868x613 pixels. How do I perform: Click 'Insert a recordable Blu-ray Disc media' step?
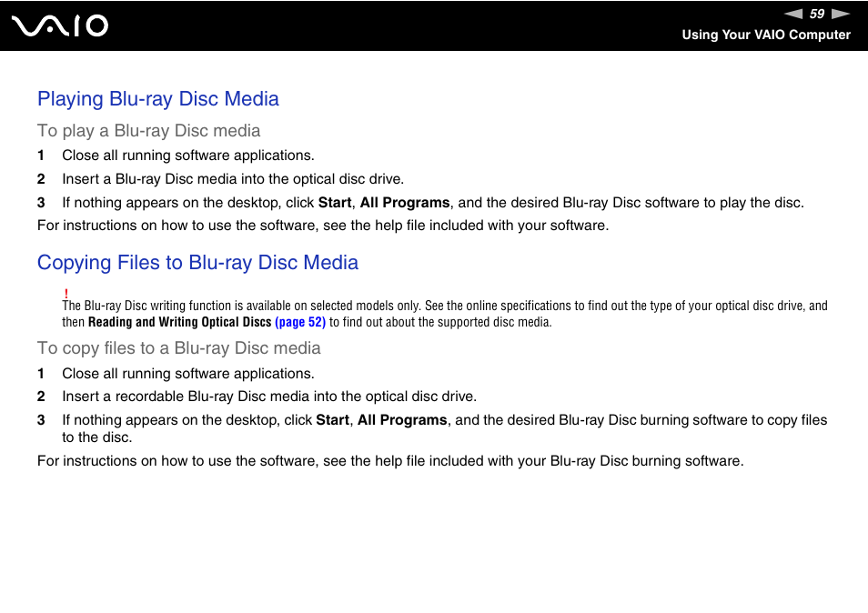point(269,397)
